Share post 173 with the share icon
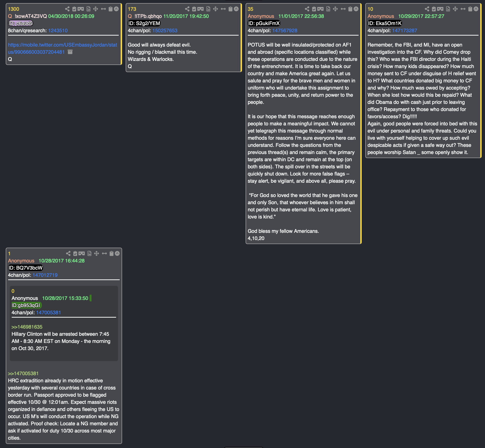This screenshot has height=448, width=485. point(187,9)
